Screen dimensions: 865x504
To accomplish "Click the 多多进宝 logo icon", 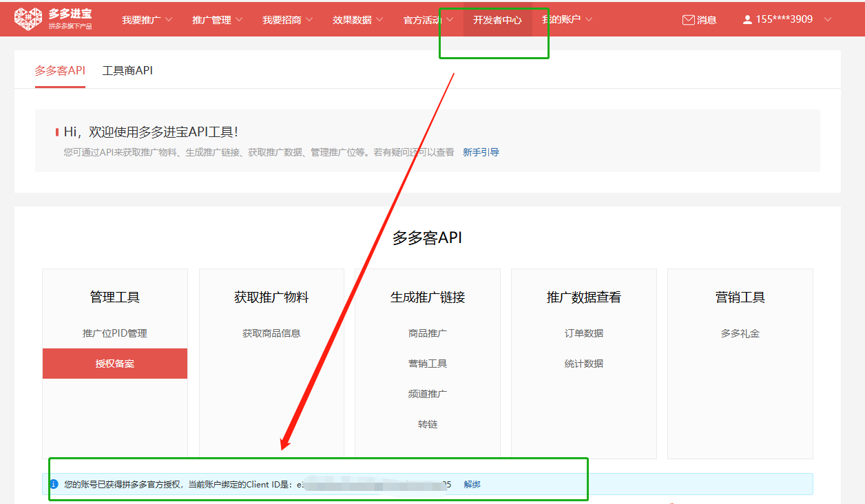I will [x=28, y=19].
